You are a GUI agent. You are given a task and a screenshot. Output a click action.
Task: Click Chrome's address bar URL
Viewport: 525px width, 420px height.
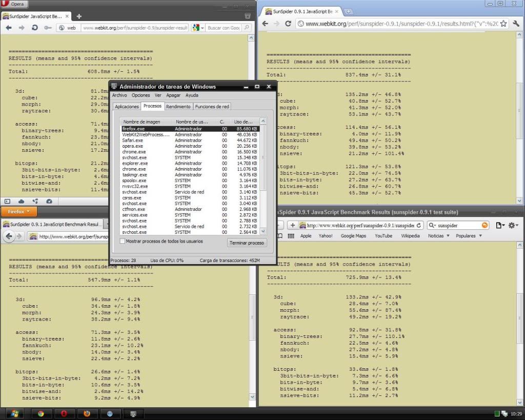[x=401, y=24]
